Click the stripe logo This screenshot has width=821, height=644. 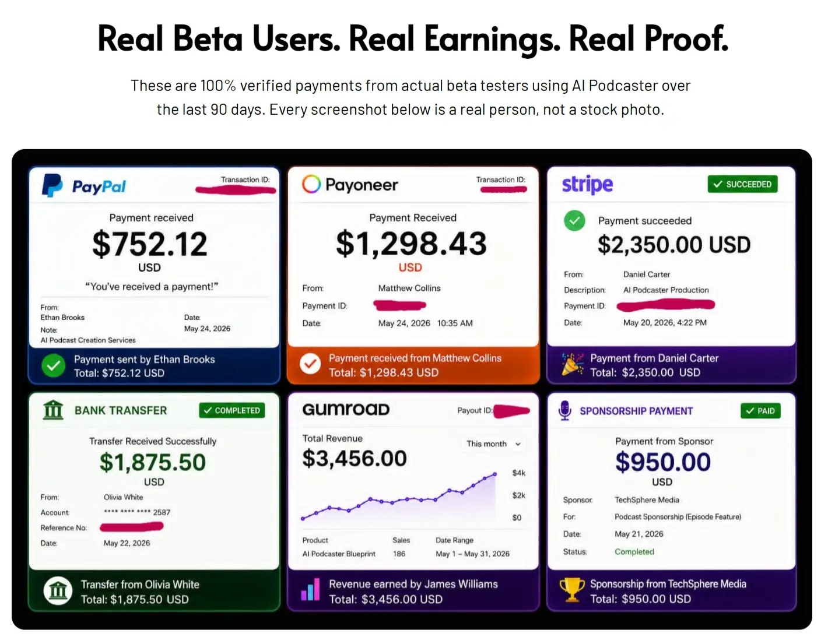pyautogui.click(x=587, y=185)
